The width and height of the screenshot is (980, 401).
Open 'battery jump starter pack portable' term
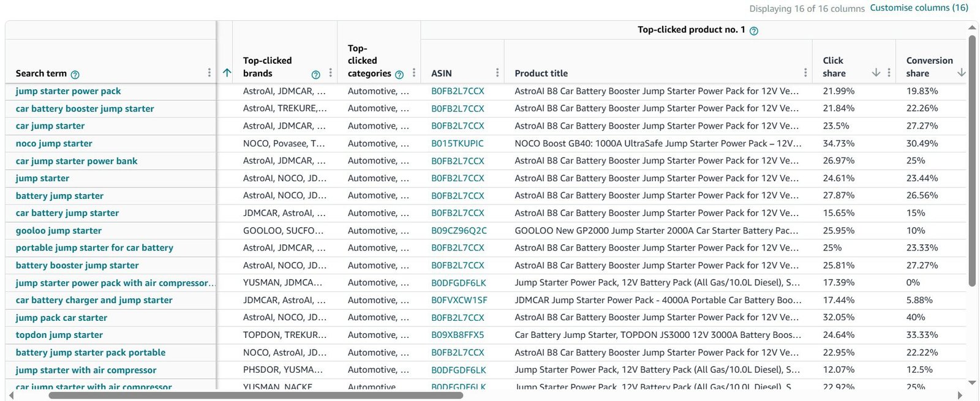click(91, 353)
